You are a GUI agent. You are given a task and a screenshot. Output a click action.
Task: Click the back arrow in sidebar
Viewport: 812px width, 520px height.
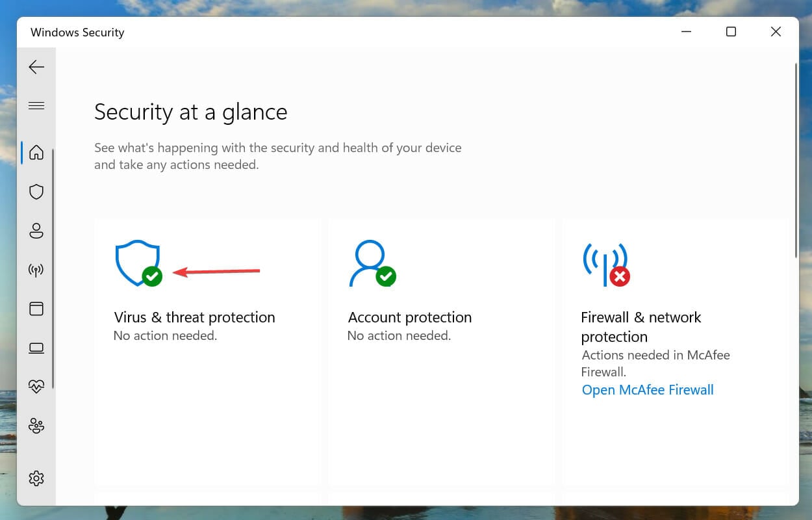coord(36,66)
